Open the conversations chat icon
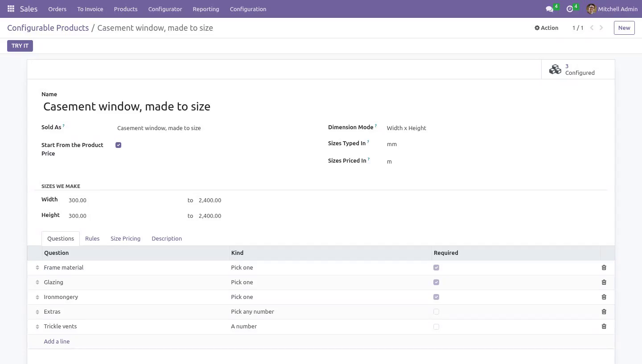Viewport: 642px width, 364px height. [549, 9]
